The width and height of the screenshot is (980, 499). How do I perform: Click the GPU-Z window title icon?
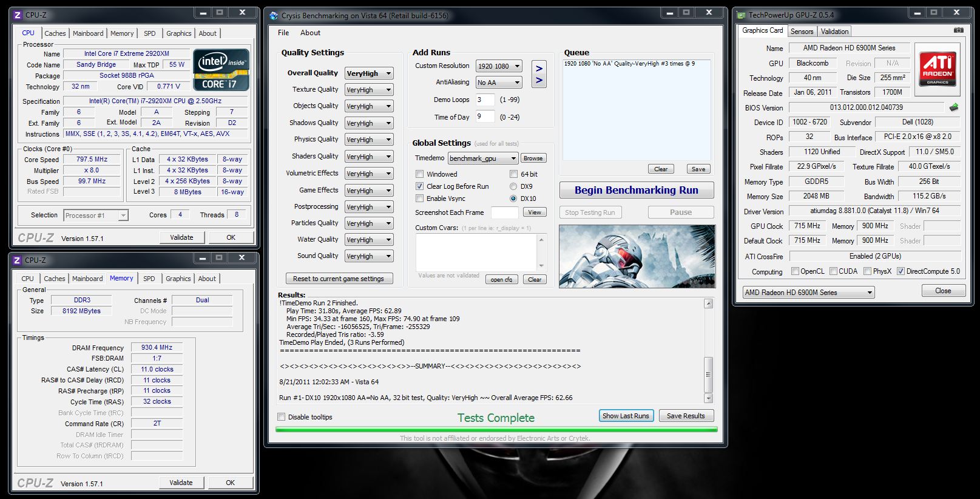pos(741,15)
